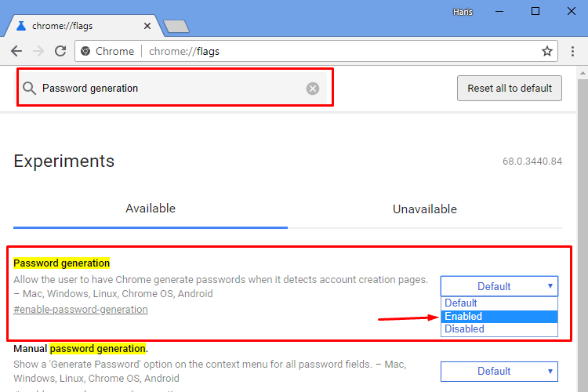Close the Chrome window
This screenshot has height=392, width=588.
pos(571,12)
